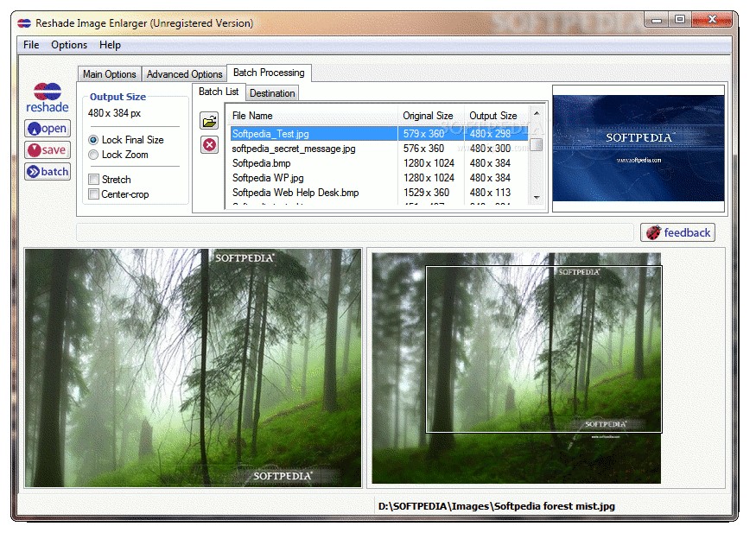Click the File Name column header
This screenshot has height=539, width=756.
click(x=312, y=116)
